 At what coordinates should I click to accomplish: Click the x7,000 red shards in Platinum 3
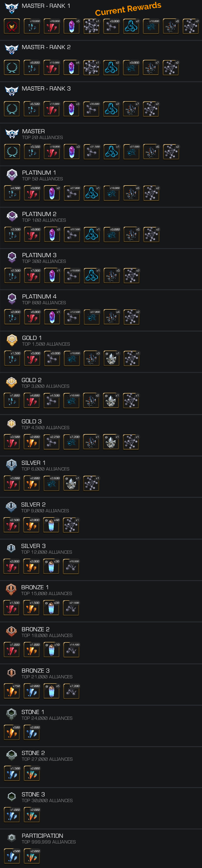[x=32, y=276]
